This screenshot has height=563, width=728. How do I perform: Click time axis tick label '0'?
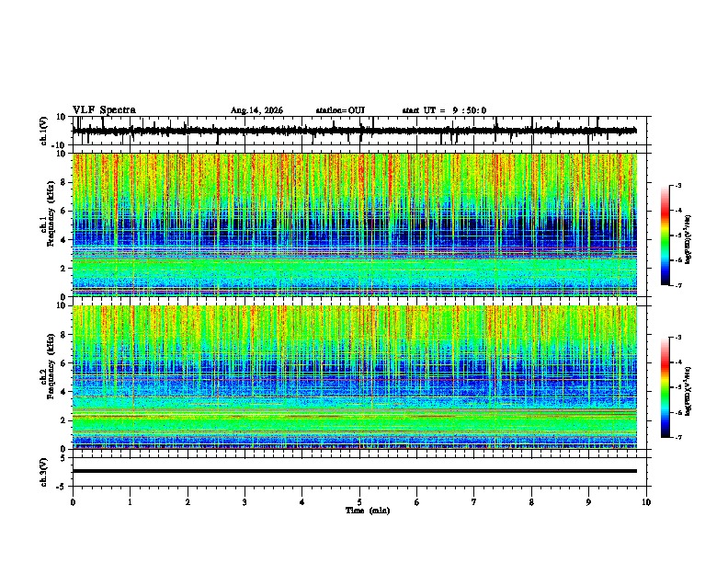pos(73,502)
